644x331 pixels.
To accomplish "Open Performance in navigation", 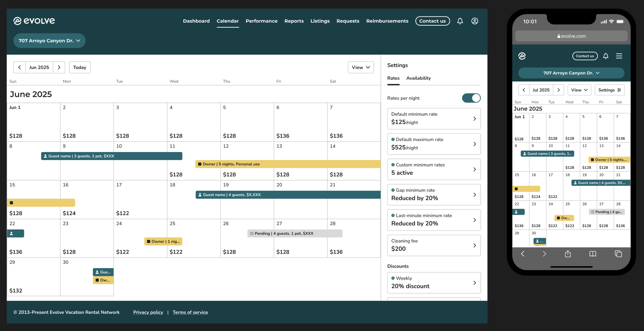I will click(261, 21).
